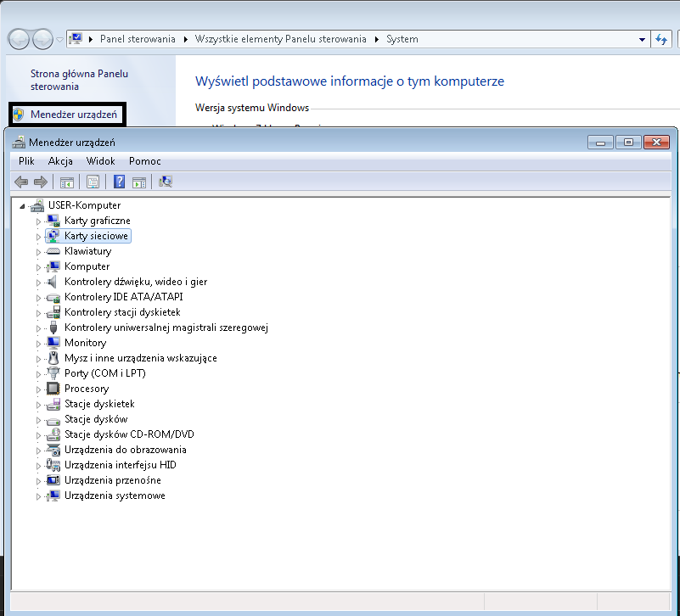Viewport: 680px width, 616px height.
Task: Expand the Klawiatury node
Action: [x=38, y=252]
